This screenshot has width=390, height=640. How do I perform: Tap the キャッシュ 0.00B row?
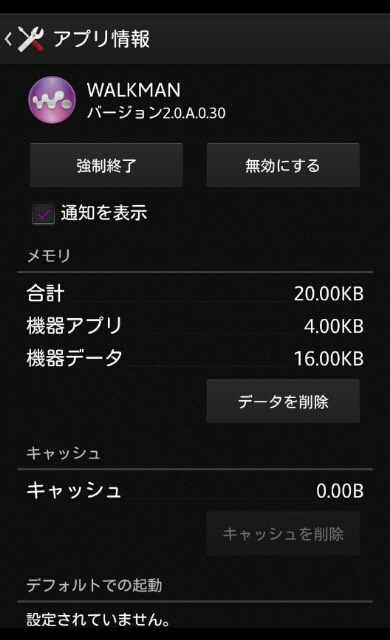[195, 490]
